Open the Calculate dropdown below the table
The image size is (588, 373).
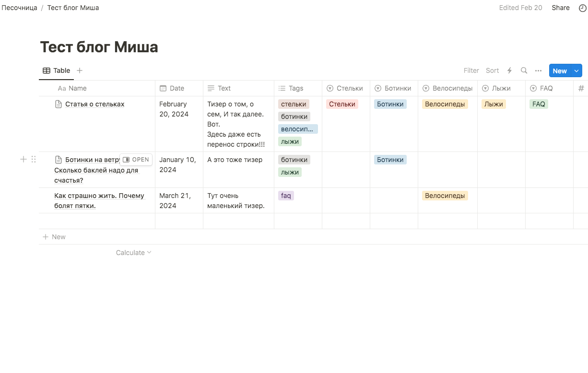(x=133, y=253)
